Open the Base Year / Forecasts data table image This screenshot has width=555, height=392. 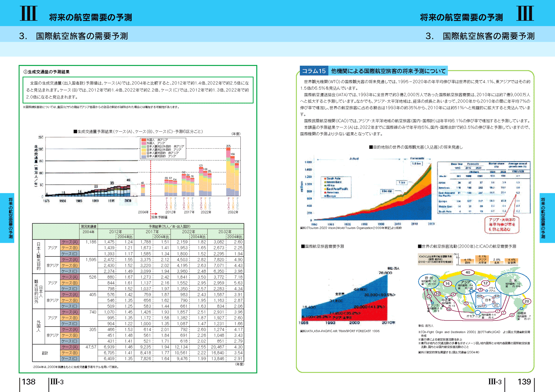coord(483,188)
